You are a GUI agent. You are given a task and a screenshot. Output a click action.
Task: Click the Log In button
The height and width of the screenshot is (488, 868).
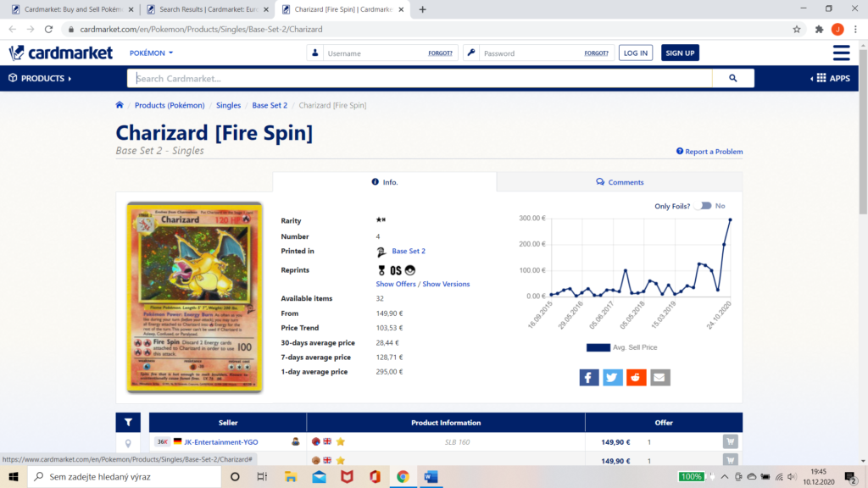click(x=636, y=53)
